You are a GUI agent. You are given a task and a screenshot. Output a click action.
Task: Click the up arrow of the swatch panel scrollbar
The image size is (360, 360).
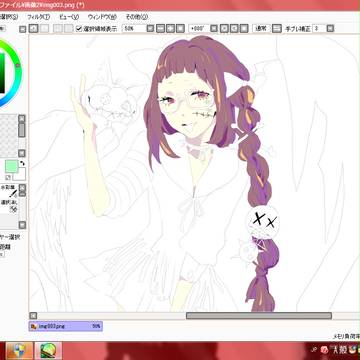tap(22, 119)
